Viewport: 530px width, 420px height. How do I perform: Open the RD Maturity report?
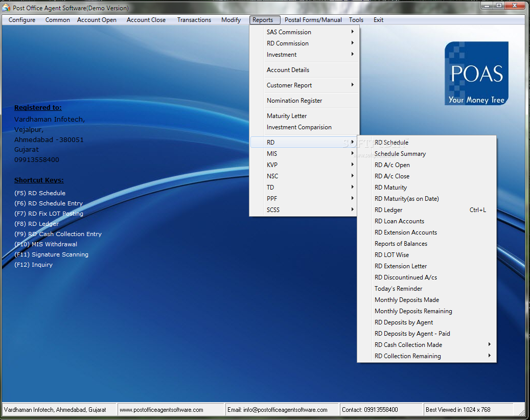click(427, 187)
